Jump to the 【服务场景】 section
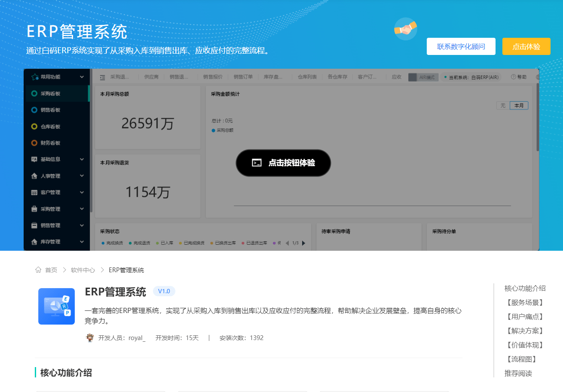The width and height of the screenshot is (563, 392). point(525,302)
